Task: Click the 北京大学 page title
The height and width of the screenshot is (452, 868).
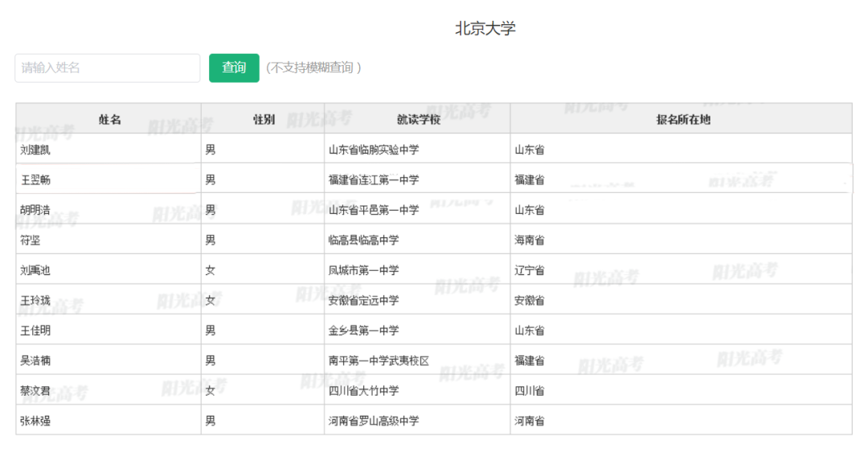Action: point(485,28)
